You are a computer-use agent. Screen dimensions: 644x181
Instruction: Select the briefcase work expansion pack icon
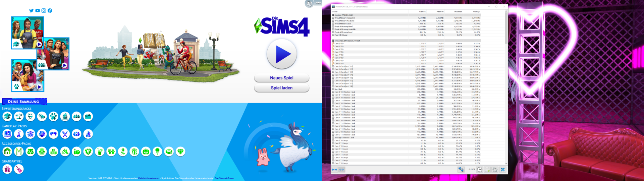pos(88,116)
